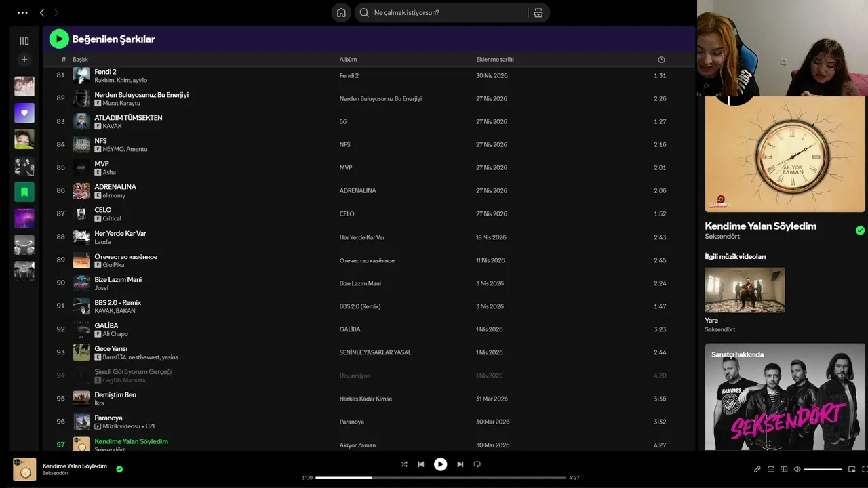This screenshot has height=488, width=868.
Task: Sort by duration clock icon
Action: tap(661, 60)
